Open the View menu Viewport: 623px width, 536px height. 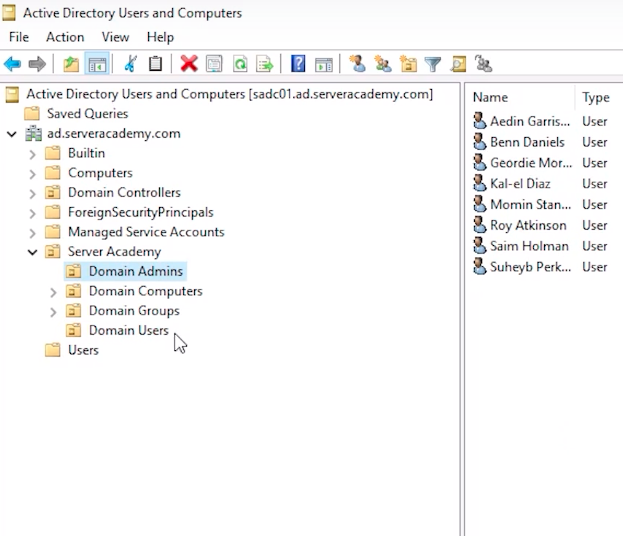pyautogui.click(x=115, y=37)
